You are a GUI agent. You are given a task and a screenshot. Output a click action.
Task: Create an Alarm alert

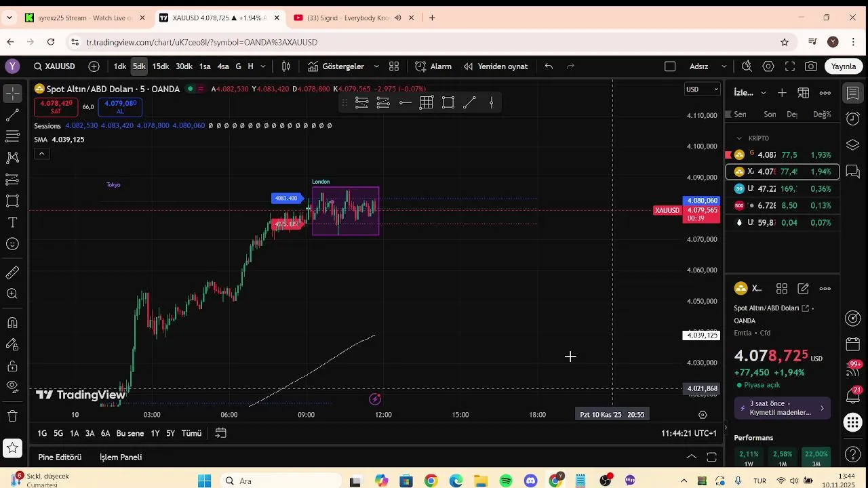click(x=433, y=66)
